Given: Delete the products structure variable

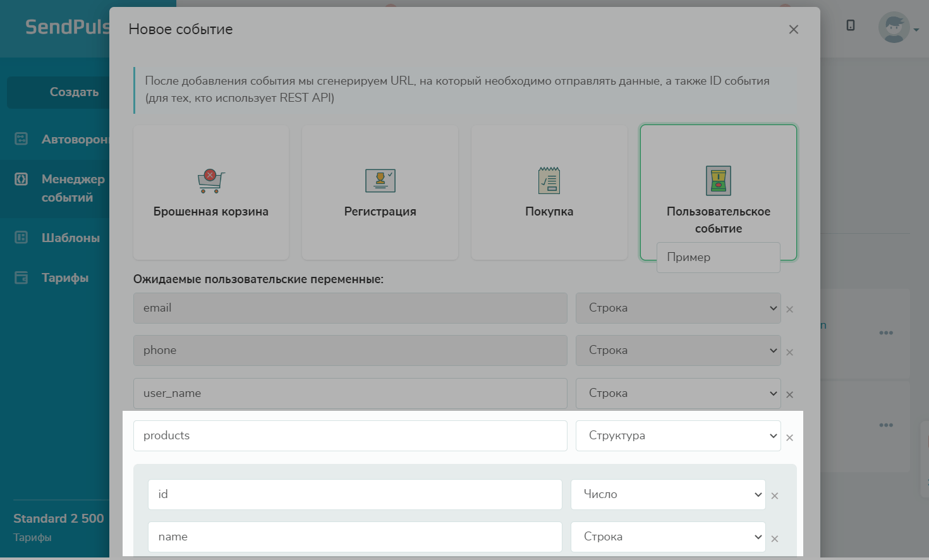Looking at the screenshot, I should [x=789, y=437].
